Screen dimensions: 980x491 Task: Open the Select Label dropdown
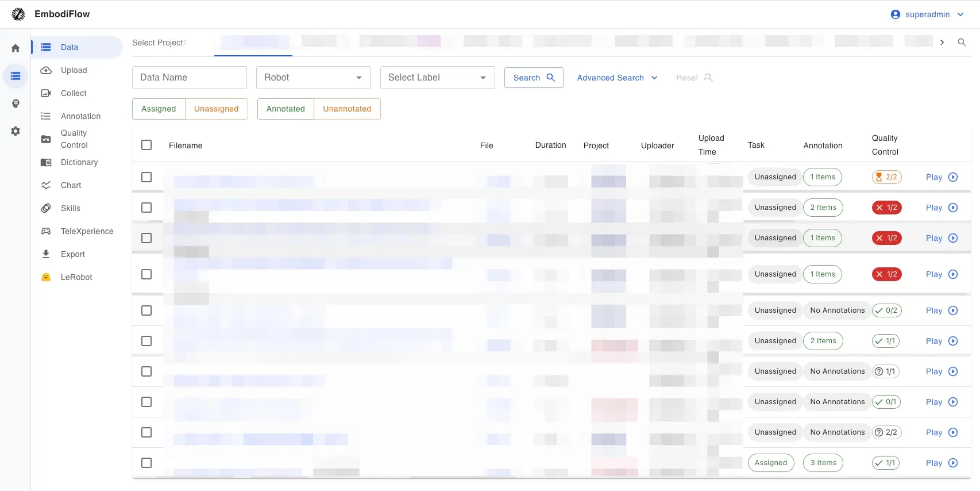(x=437, y=78)
